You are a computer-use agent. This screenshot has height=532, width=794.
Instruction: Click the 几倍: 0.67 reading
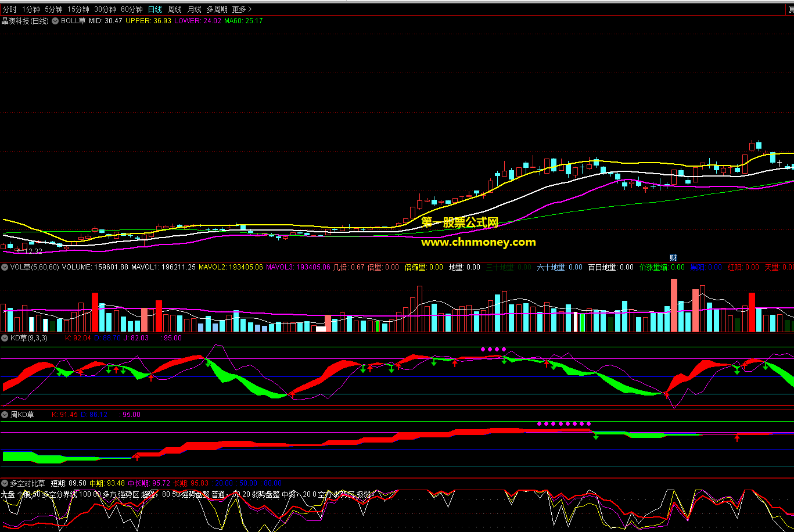click(x=349, y=267)
